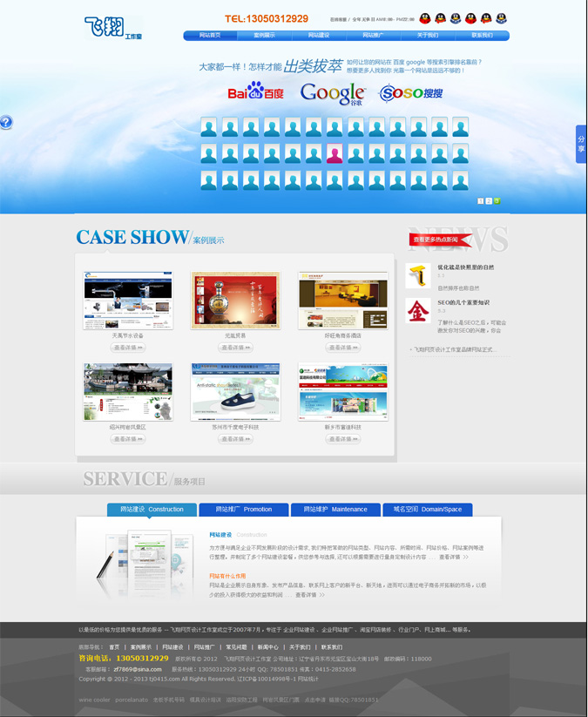Open 联系我们 in the footer navigation
Viewport: 588px width, 717px height.
coord(332,647)
